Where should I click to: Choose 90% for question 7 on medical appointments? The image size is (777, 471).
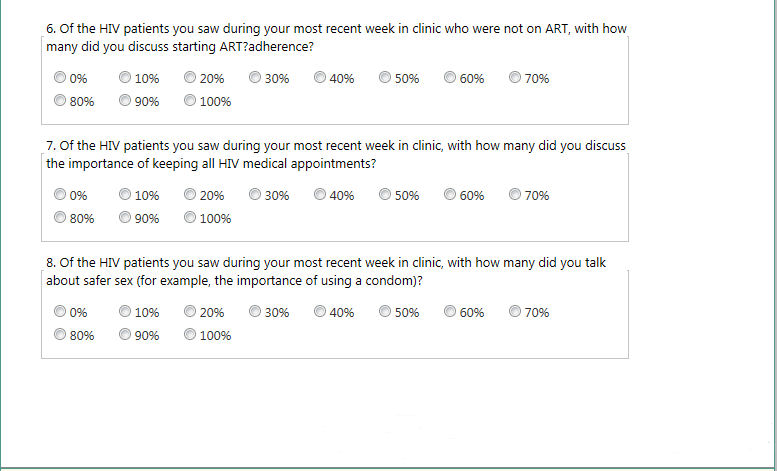(125, 218)
